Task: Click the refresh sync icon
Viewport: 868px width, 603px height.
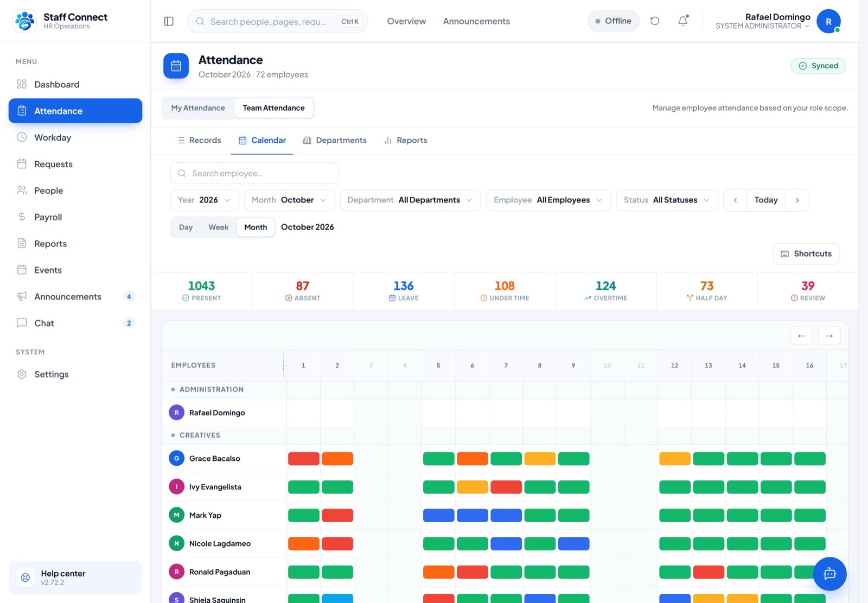Action: 655,21
